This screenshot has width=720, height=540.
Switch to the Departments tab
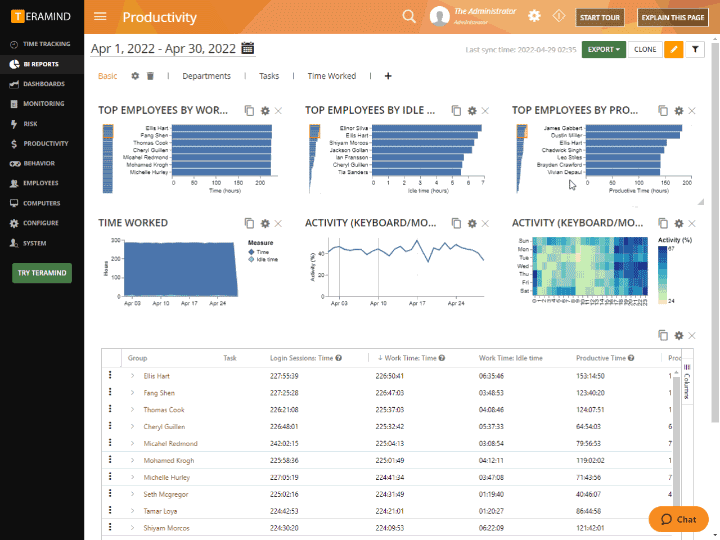point(206,76)
